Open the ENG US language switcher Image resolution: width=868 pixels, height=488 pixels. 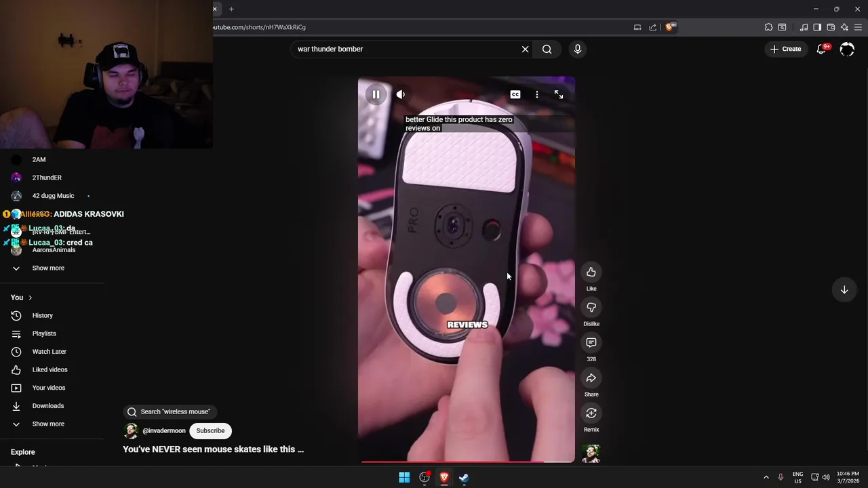click(x=797, y=477)
